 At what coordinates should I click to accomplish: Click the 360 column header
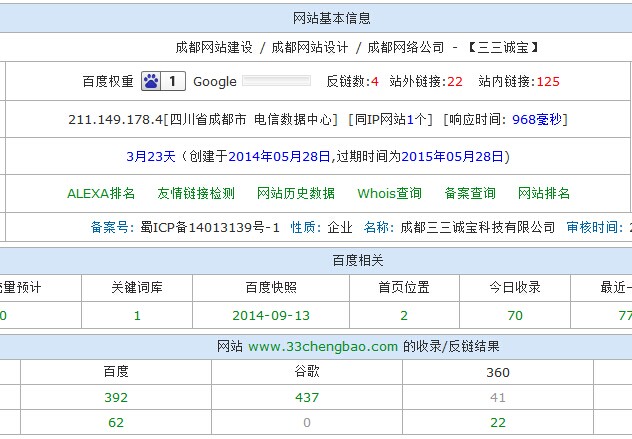[x=498, y=372]
